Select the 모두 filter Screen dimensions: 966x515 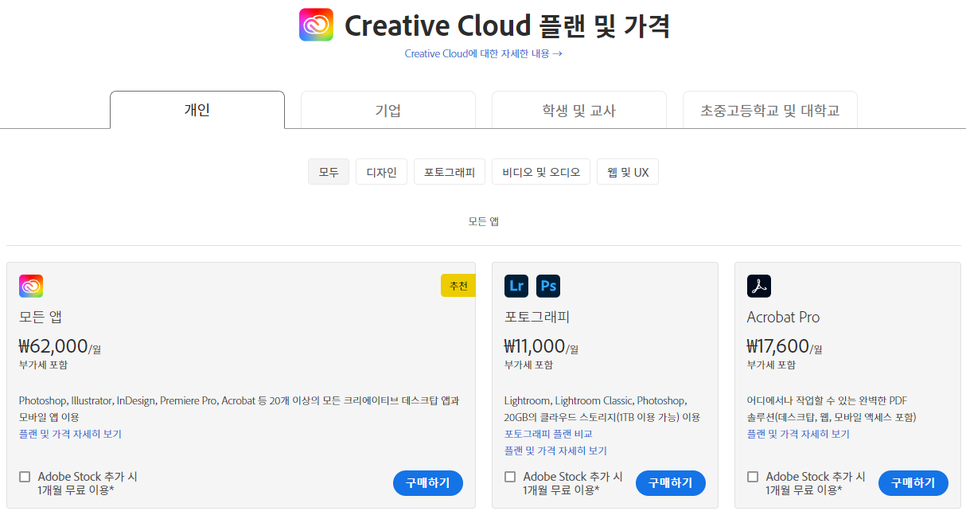pos(328,172)
